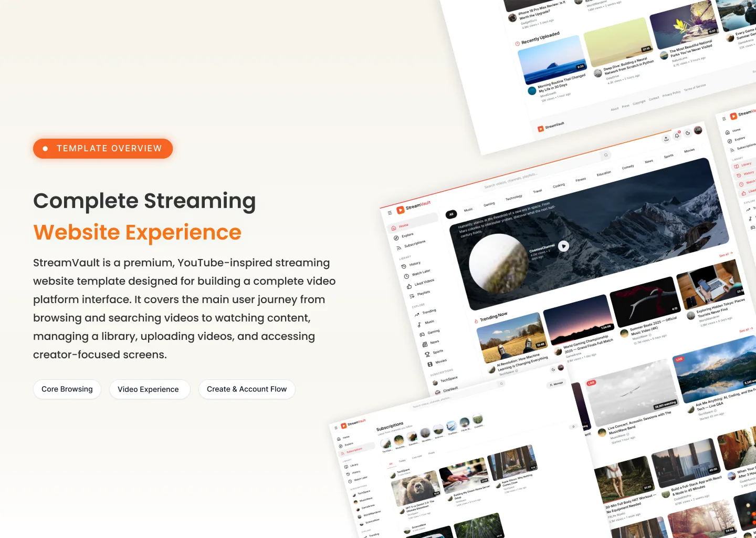Open Liked Videos in center mockup sidebar
This screenshot has height=538, width=756.
tap(421, 284)
